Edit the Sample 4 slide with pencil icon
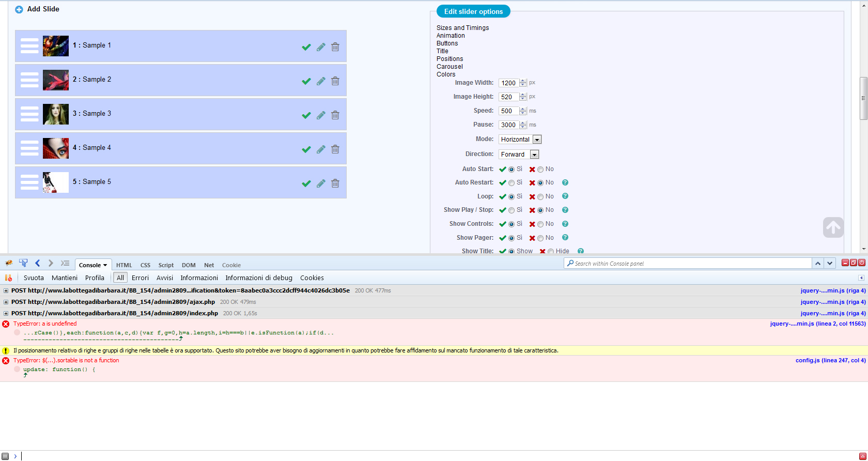Viewport: 868px width, 461px height. click(321, 149)
